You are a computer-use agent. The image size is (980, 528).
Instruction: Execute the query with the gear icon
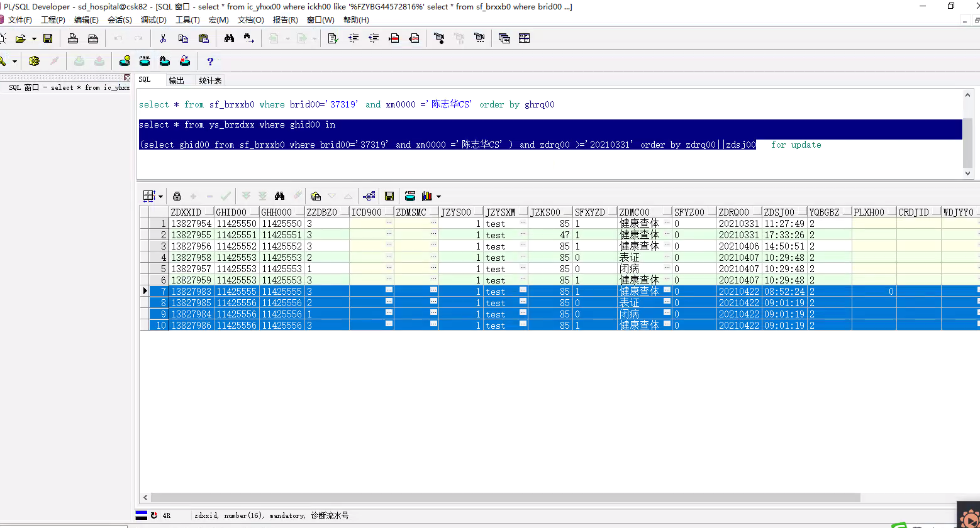point(34,61)
